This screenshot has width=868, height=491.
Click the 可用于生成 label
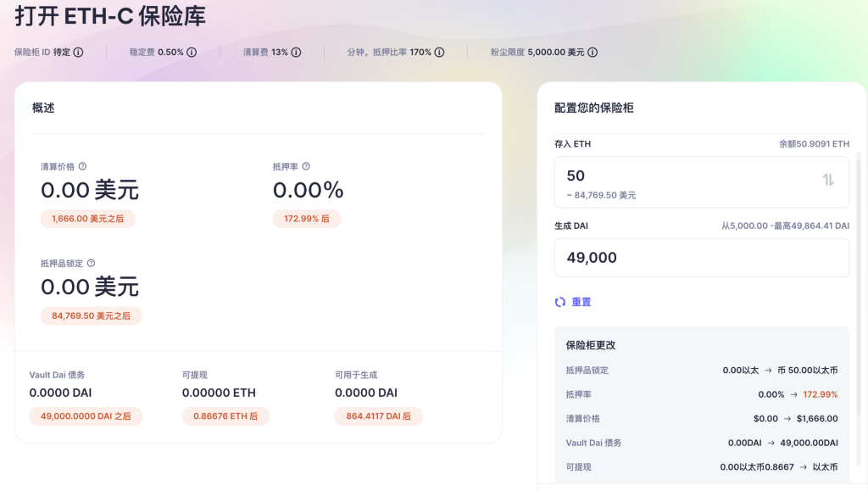pyautogui.click(x=356, y=375)
